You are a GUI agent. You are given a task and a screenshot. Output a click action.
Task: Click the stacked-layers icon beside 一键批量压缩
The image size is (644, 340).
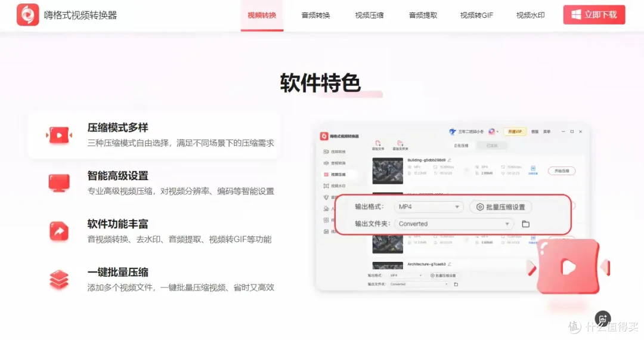(59, 279)
